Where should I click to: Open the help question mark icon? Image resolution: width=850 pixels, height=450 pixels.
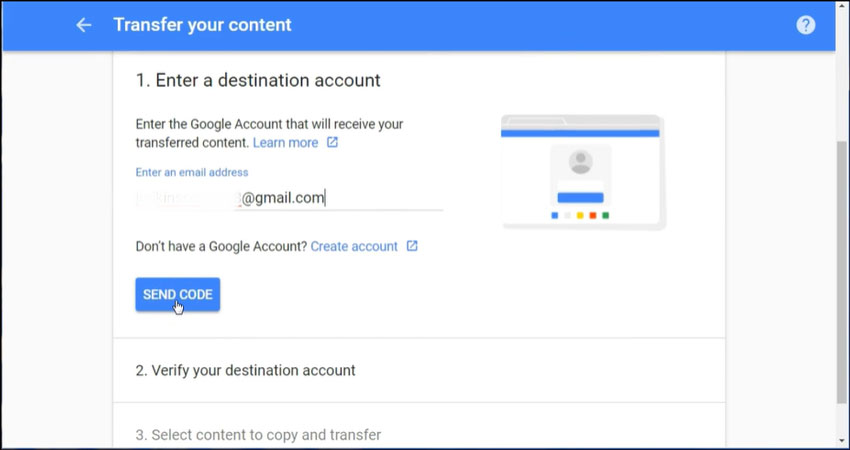tap(806, 25)
